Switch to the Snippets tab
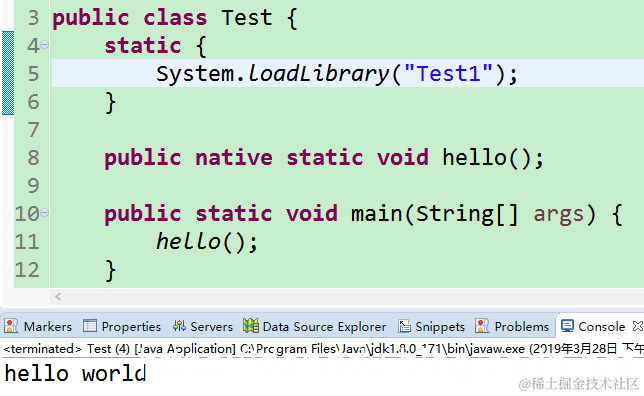Viewport: 644px width, 396px height. coord(431,327)
